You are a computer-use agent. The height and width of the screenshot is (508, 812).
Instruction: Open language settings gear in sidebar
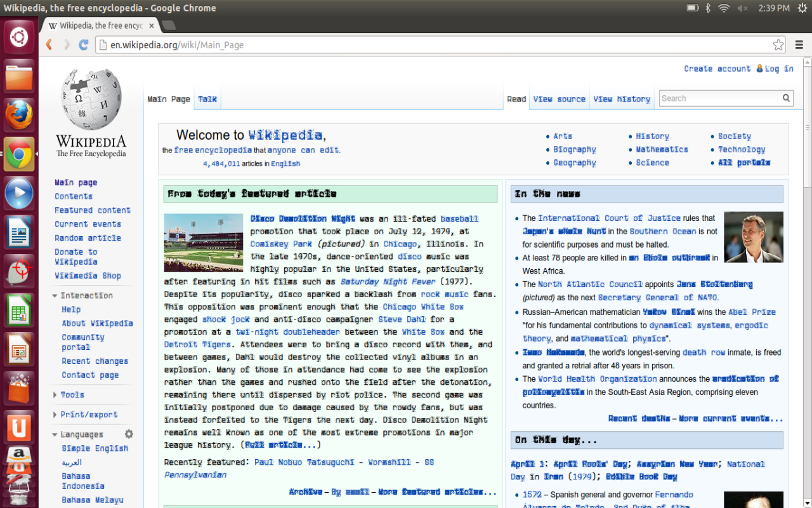click(x=129, y=434)
